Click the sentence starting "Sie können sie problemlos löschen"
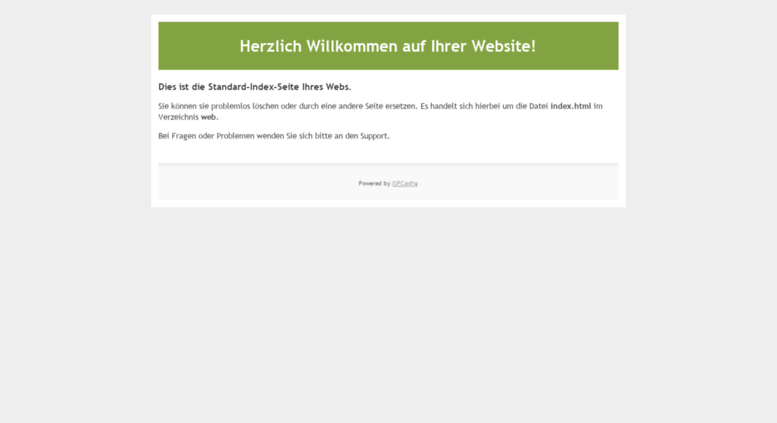This screenshot has width=777, height=423. pos(288,106)
